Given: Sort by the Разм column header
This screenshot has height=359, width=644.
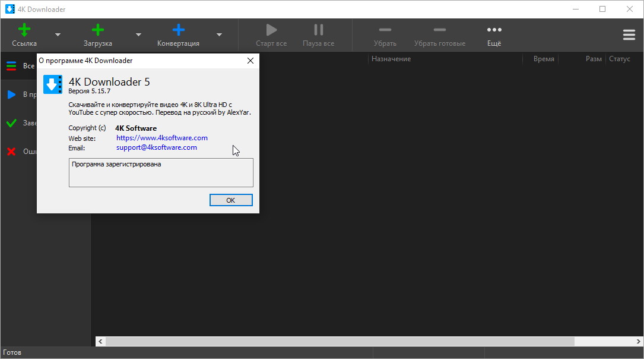Looking at the screenshot, I should point(594,59).
